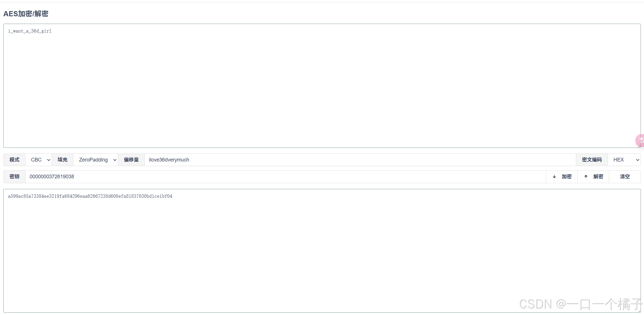This screenshot has width=644, height=315.
Task: Click inside the hex ciphertext output area
Action: [322, 251]
